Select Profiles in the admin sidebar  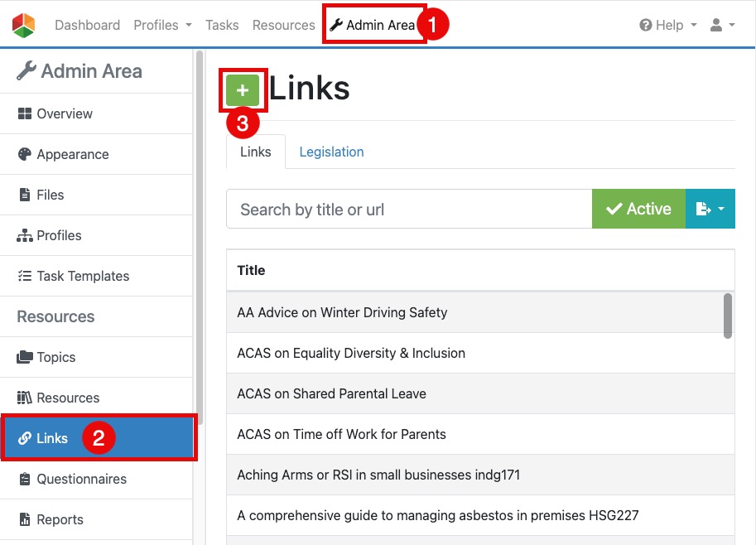tap(58, 235)
